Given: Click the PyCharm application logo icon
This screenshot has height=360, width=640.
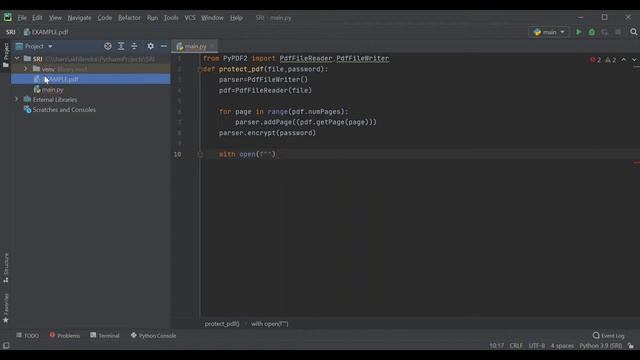Looking at the screenshot, I should tap(8, 17).
